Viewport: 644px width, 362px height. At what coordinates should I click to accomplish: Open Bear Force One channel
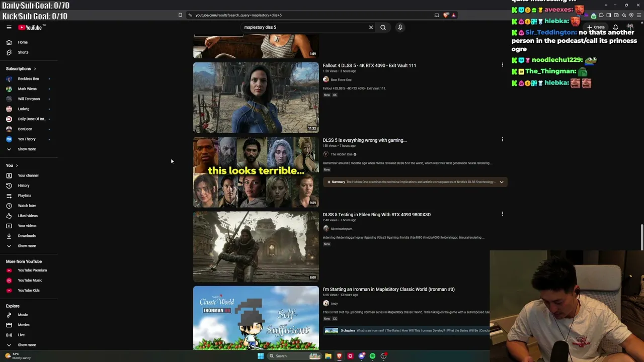tap(341, 80)
